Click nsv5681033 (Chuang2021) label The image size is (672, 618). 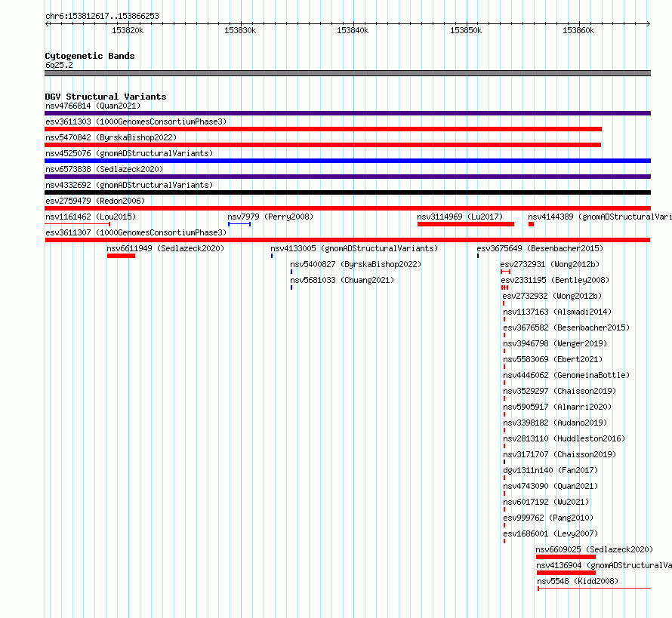click(x=342, y=280)
